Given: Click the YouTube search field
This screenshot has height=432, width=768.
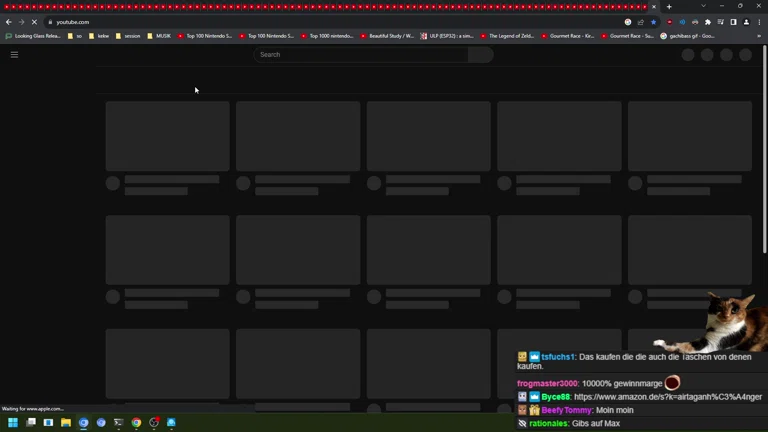Looking at the screenshot, I should [360, 55].
